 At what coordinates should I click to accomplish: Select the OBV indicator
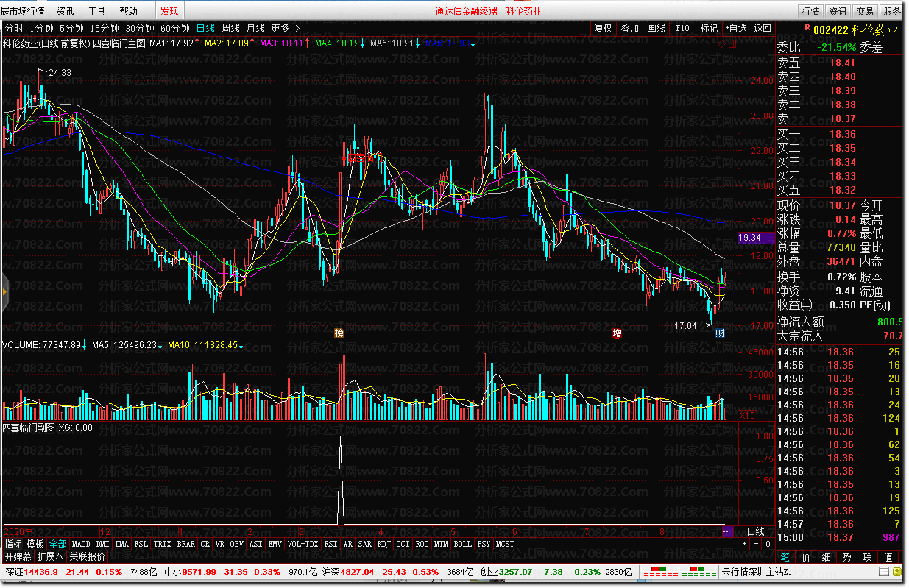[x=236, y=544]
